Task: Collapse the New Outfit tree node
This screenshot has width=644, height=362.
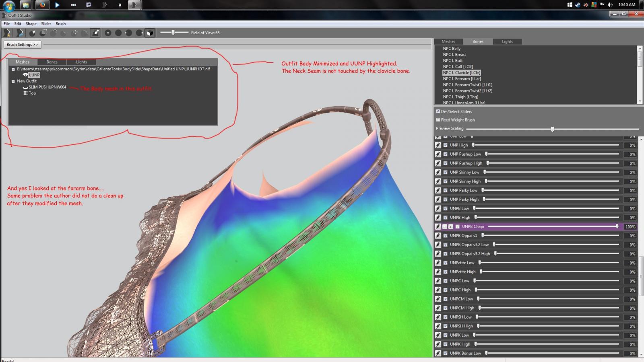Action: (13, 81)
